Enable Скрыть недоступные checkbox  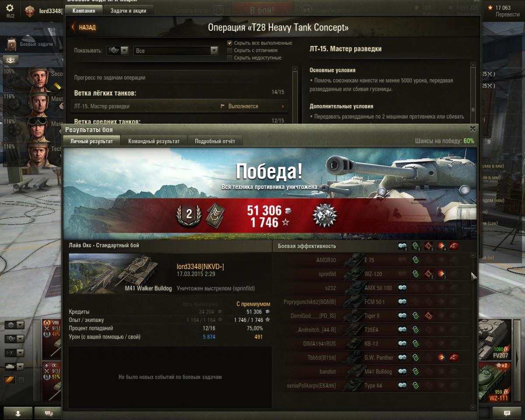pos(230,58)
